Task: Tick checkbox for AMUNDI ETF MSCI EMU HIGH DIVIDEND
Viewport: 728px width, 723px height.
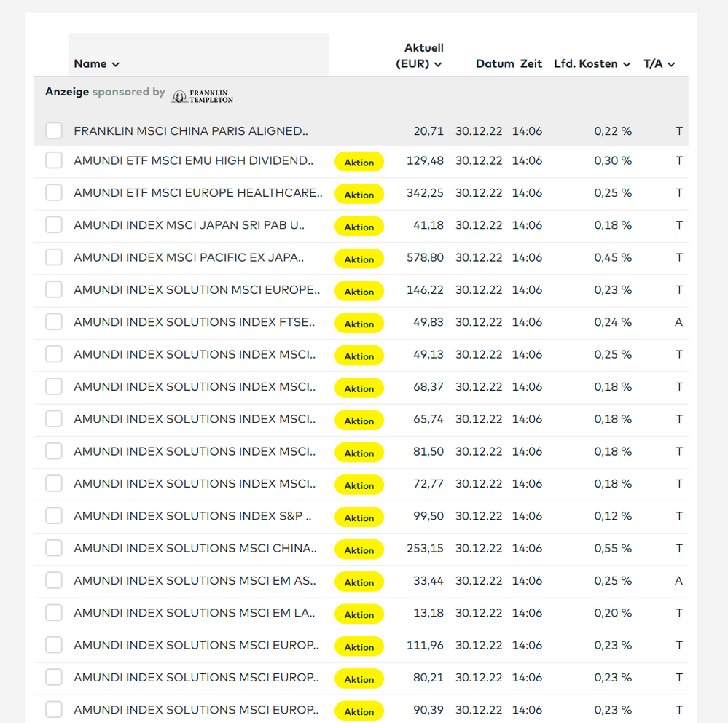Action: pos(54,160)
